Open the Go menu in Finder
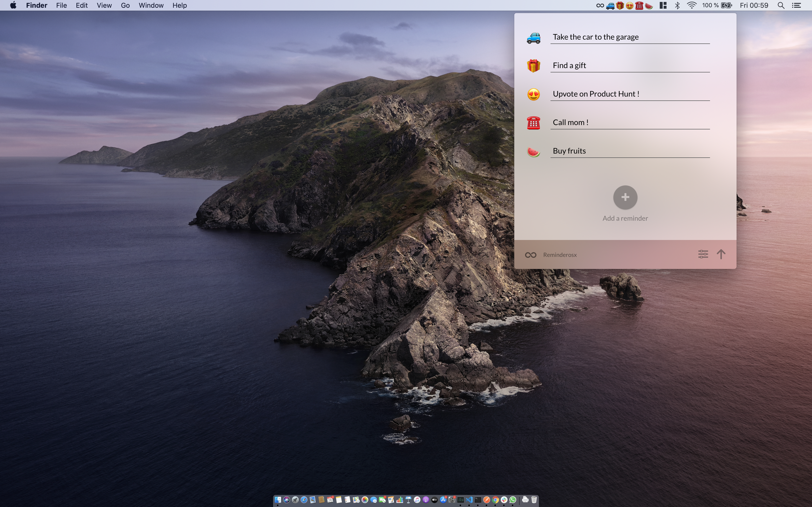The height and width of the screenshot is (507, 812). pyautogui.click(x=125, y=5)
